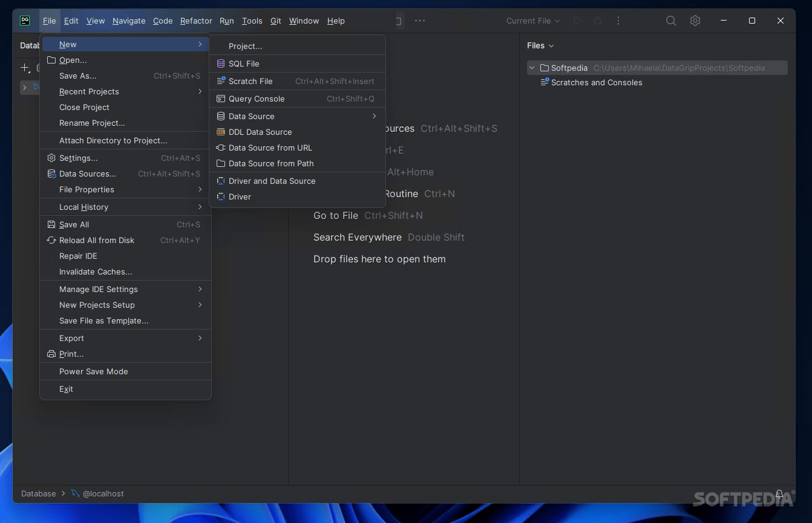Screen dimensions: 812x523
Task: Open the Edit menu
Action: point(71,21)
